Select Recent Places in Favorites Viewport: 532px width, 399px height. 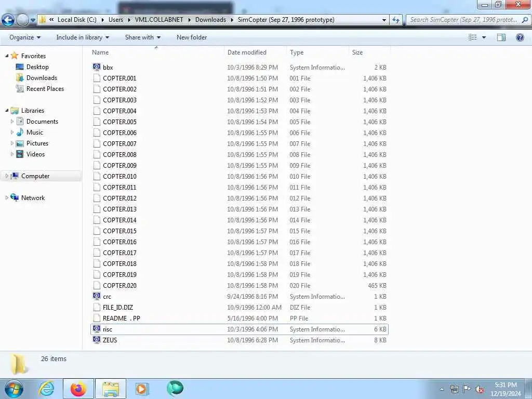click(45, 88)
